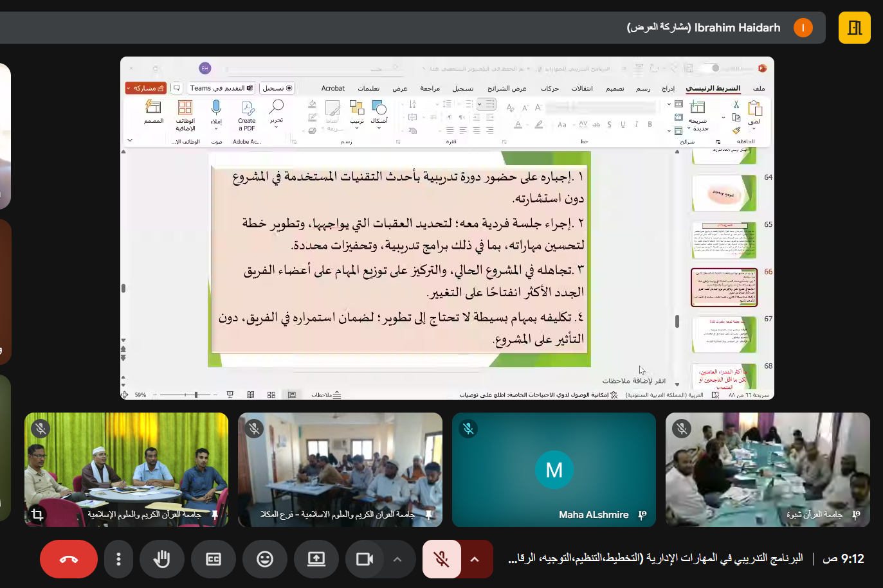Click the Bold B formatting icon

point(650,125)
